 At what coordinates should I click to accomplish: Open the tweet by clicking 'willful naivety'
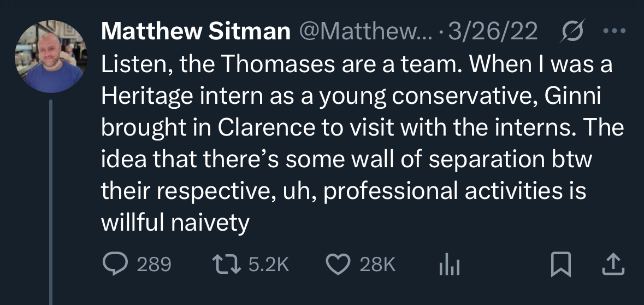(x=175, y=224)
